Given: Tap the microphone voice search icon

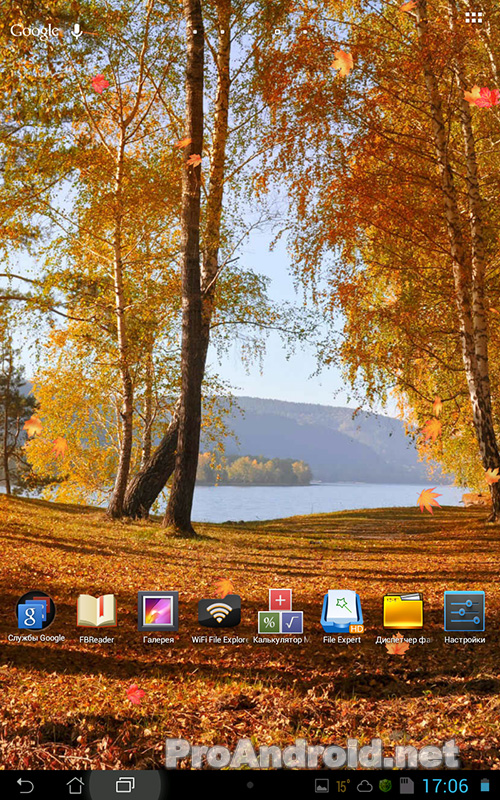Looking at the screenshot, I should pyautogui.click(x=77, y=32).
